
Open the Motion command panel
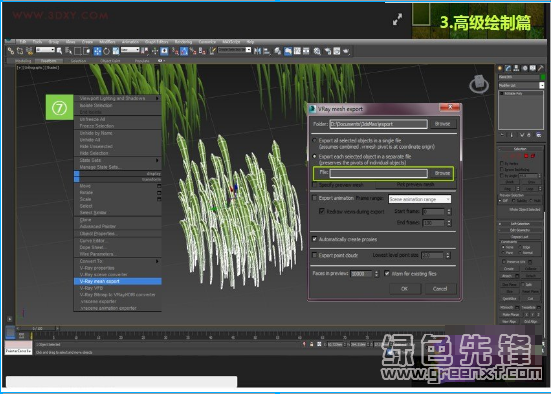coord(525,68)
